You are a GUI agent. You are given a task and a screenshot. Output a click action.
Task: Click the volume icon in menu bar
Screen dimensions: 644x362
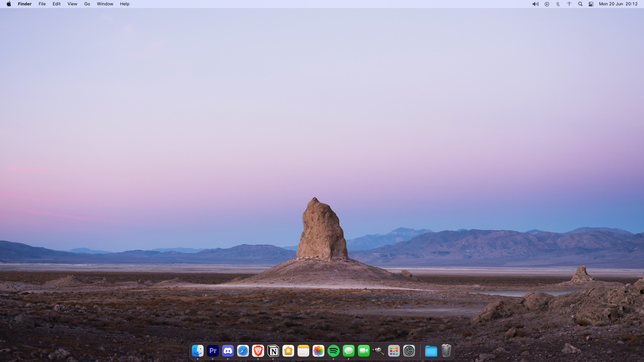point(536,4)
